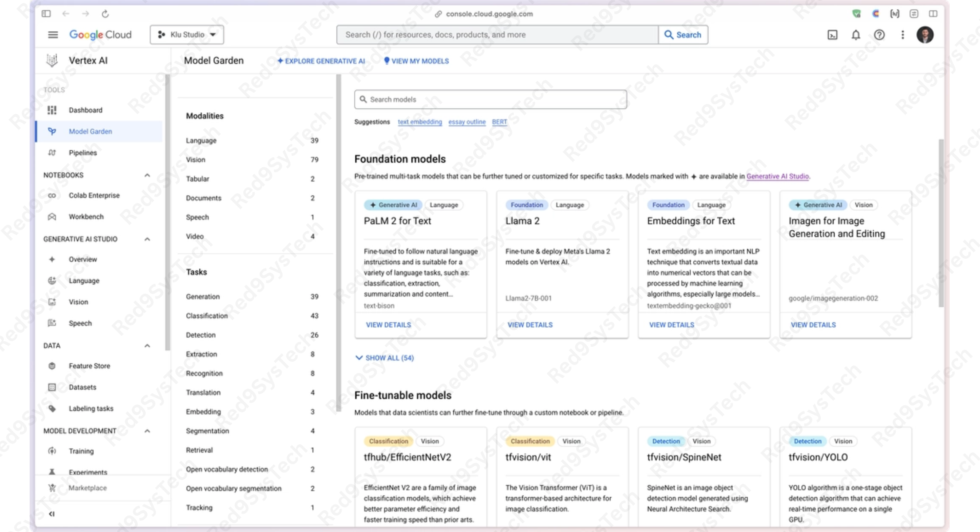This screenshot has width=980, height=532.
Task: Click the Generative AI Overview sparkle icon
Action: 52,259
